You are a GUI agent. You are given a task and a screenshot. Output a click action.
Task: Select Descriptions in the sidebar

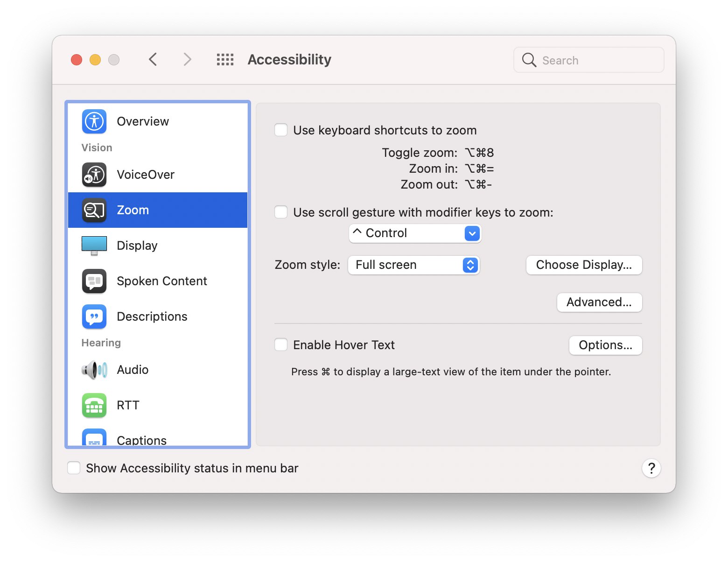point(158,316)
